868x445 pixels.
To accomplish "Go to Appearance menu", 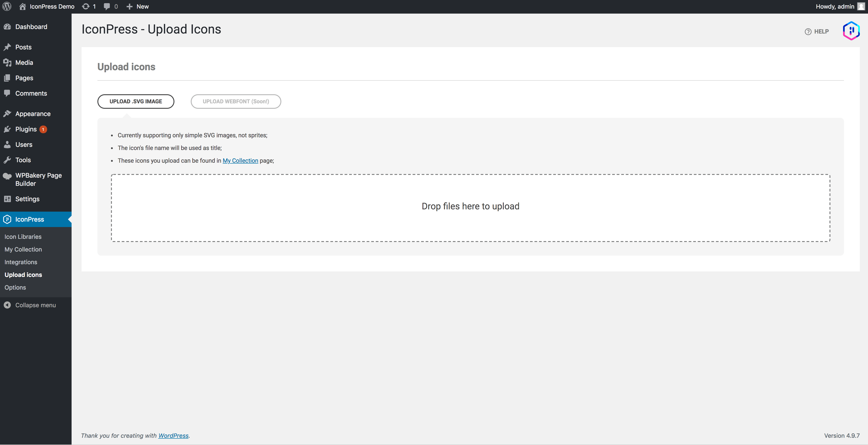I will tap(33, 114).
